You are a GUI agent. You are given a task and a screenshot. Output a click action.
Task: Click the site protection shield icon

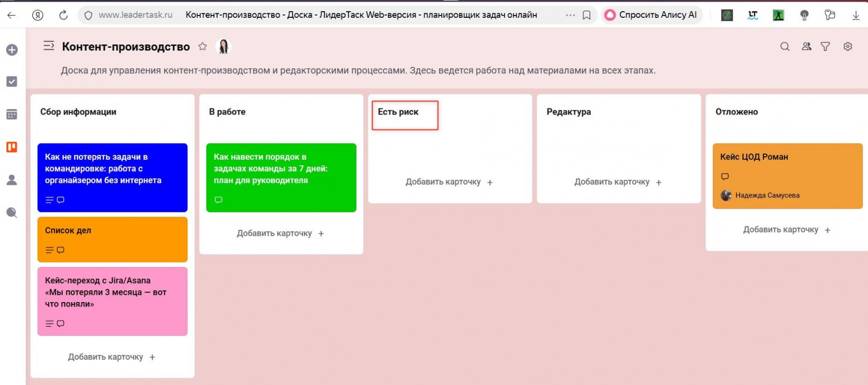tap(88, 16)
